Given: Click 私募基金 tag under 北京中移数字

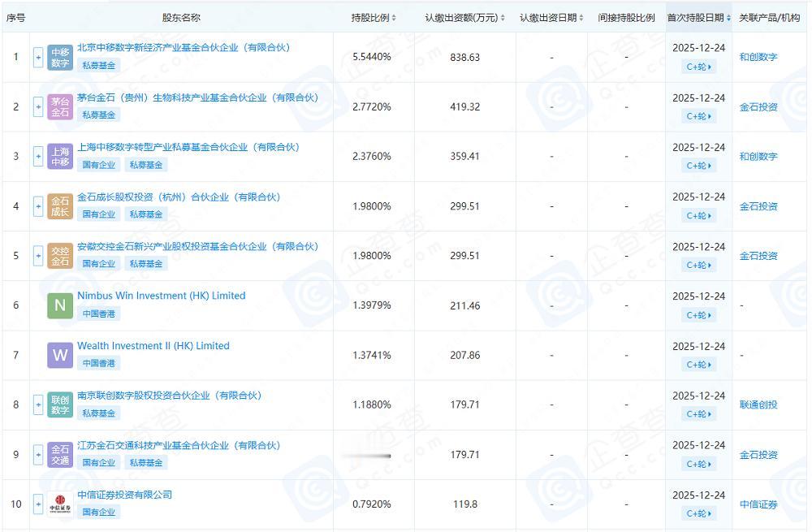Looking at the screenshot, I should [99, 65].
